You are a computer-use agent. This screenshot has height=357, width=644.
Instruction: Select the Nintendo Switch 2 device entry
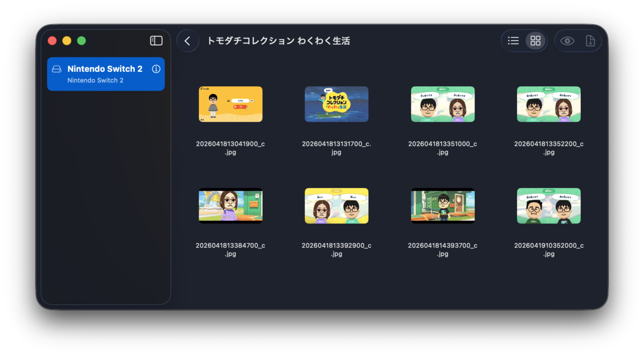click(106, 74)
